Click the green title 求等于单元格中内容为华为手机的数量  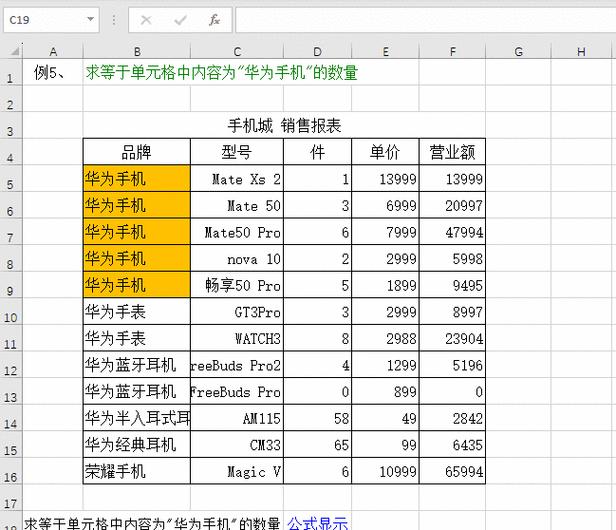[222, 73]
